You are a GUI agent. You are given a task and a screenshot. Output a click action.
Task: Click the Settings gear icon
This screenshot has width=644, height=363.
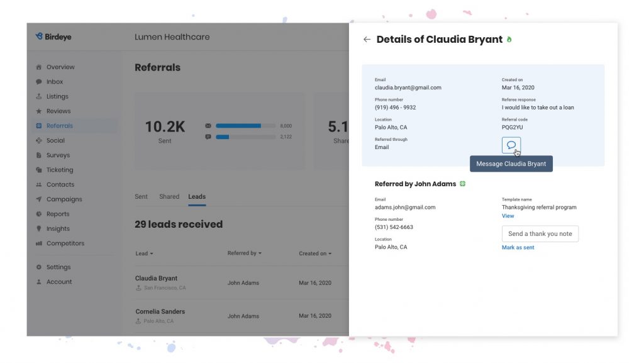[38, 267]
